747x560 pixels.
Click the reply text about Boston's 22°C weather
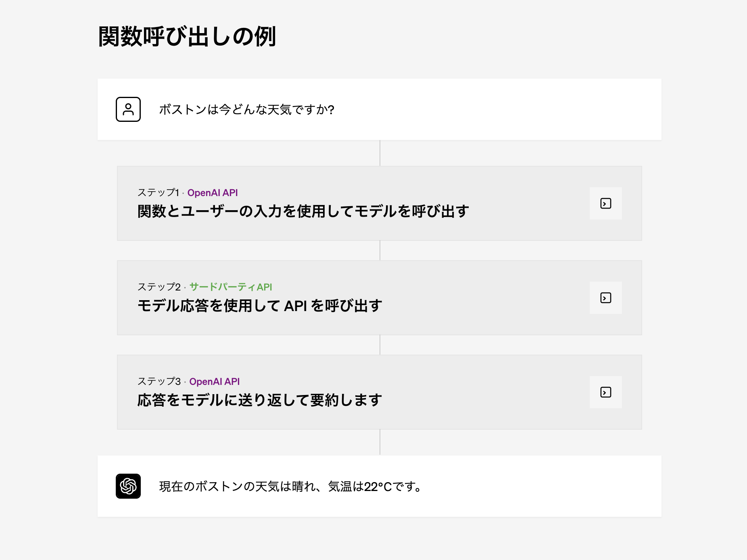[x=290, y=487]
